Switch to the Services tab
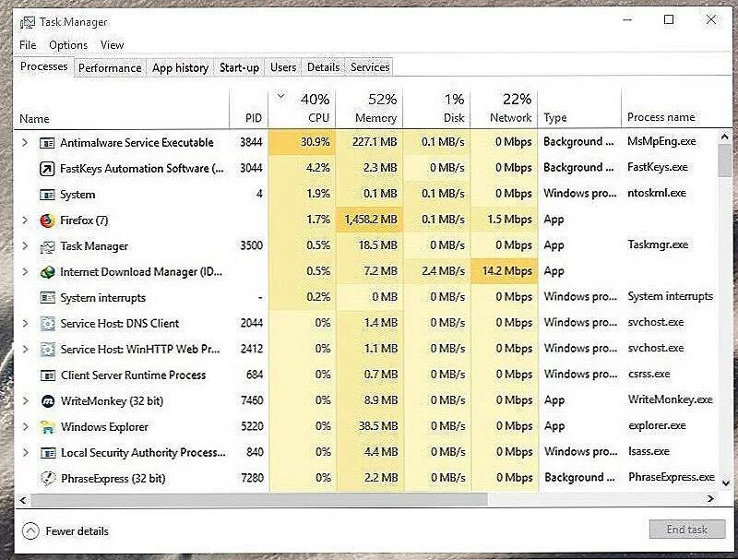The image size is (738, 560). point(370,67)
